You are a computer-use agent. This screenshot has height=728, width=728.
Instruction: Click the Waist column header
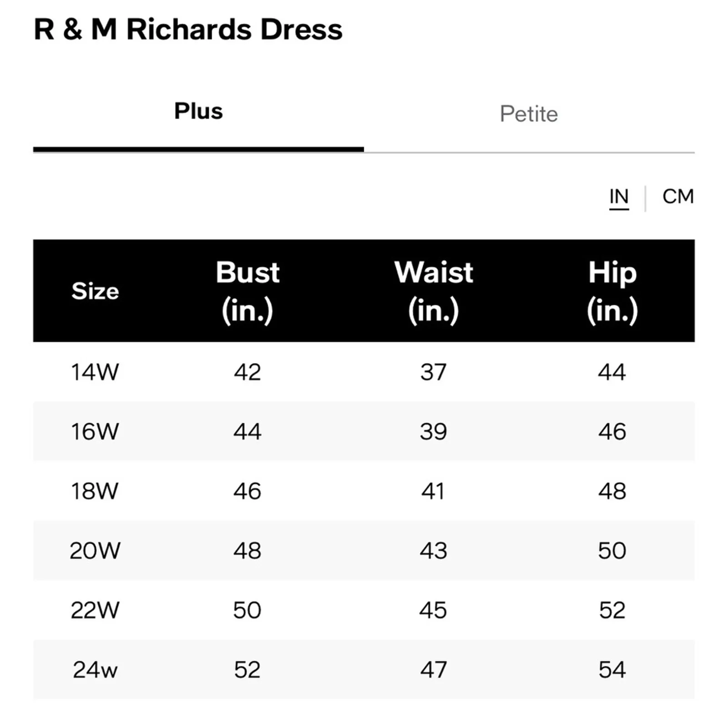point(433,291)
